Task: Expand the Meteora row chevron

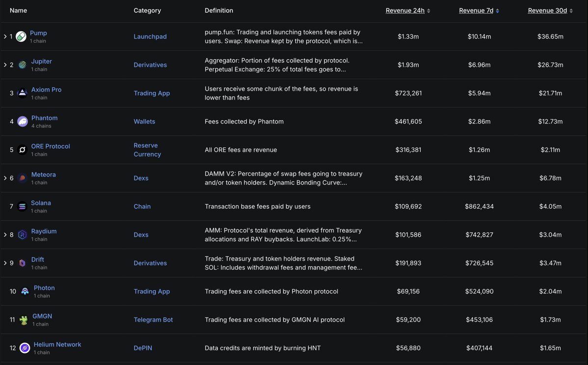Action: [x=5, y=178]
